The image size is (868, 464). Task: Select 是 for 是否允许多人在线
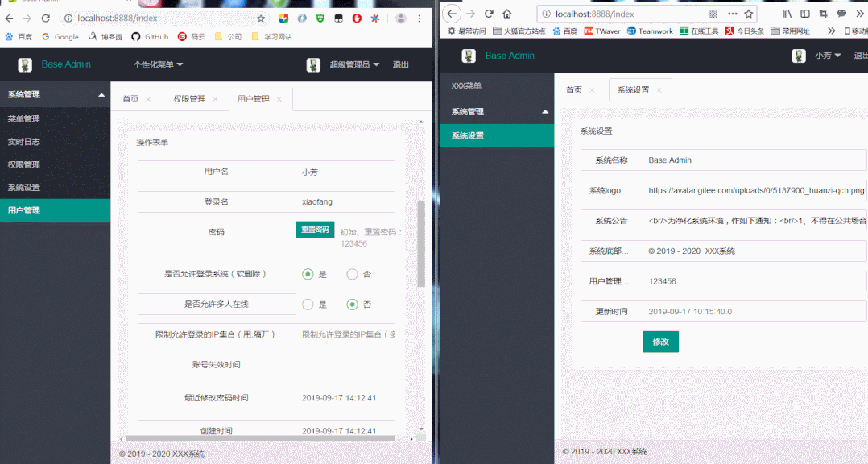click(307, 304)
